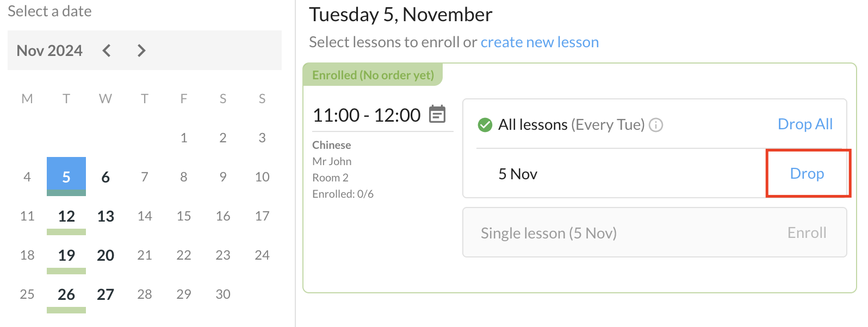
Task: Drop the 5 Nov lesson
Action: pyautogui.click(x=807, y=174)
